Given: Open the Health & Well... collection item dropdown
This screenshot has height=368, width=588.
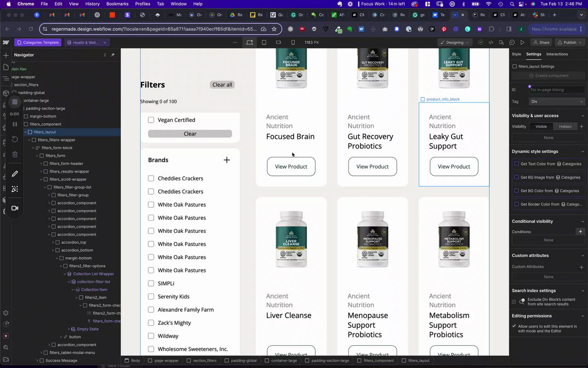Looking at the screenshot, I should click(87, 42).
